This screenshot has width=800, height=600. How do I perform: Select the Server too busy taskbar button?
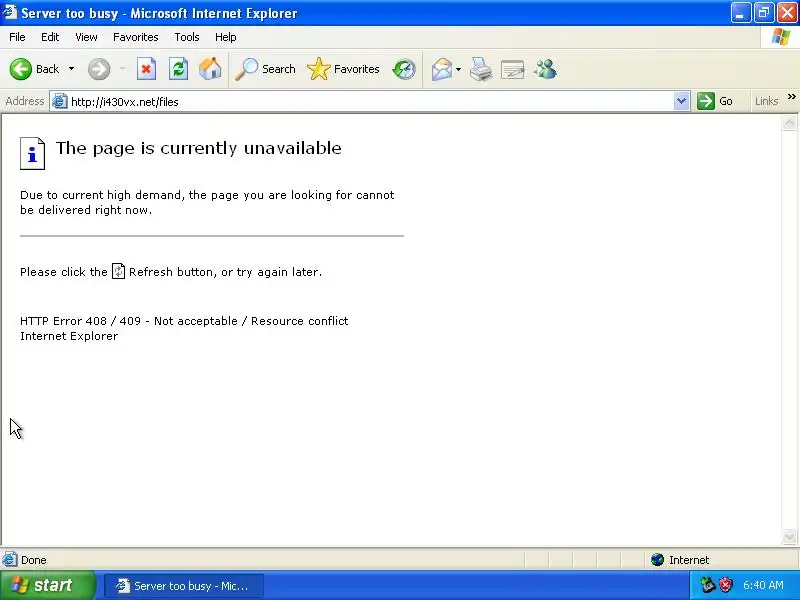click(x=184, y=586)
